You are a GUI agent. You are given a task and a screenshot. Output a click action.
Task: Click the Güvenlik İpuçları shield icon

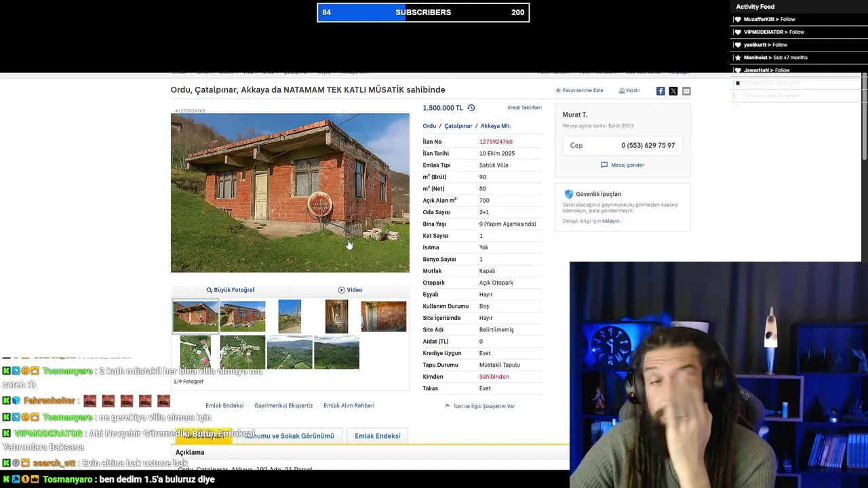569,194
